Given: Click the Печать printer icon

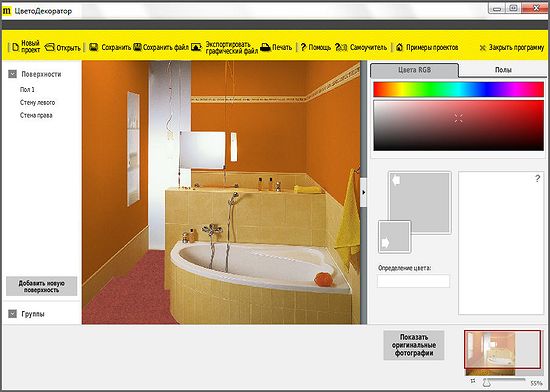Looking at the screenshot, I should tap(265, 47).
